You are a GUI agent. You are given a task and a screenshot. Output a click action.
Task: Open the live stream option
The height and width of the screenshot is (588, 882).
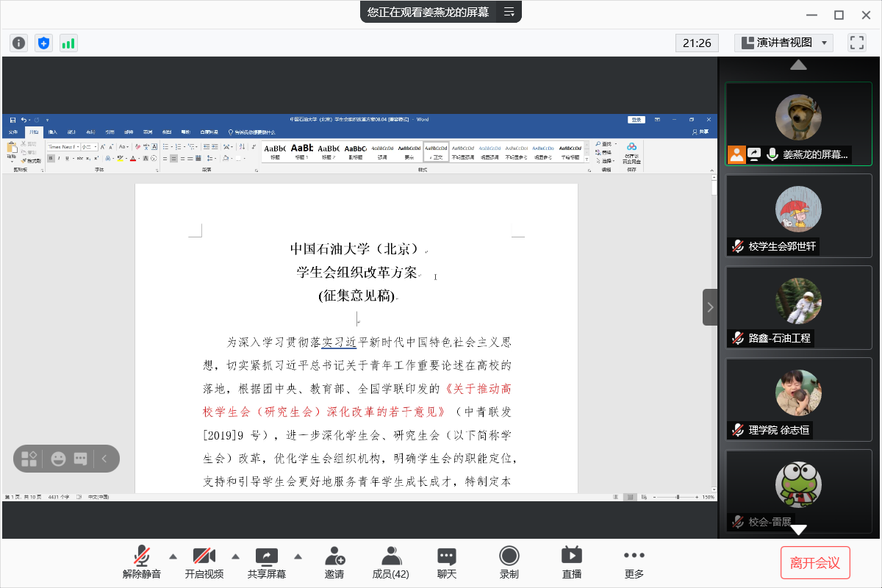click(571, 562)
